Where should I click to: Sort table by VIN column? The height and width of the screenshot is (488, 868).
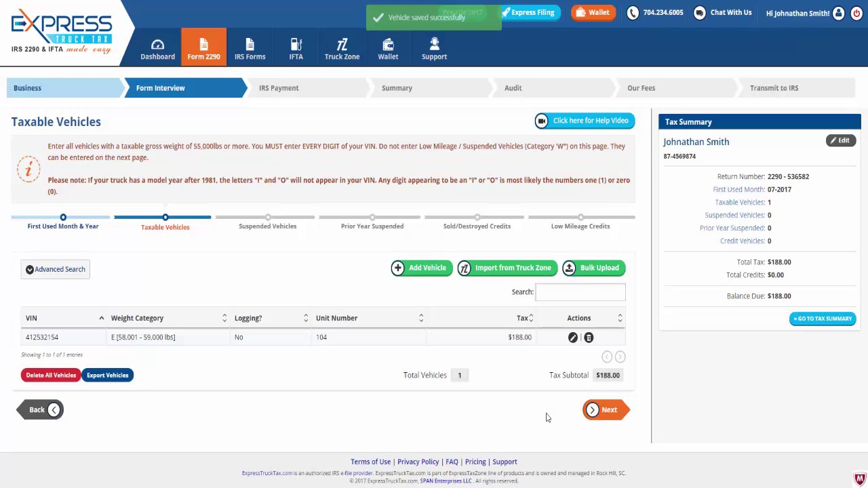pos(64,318)
